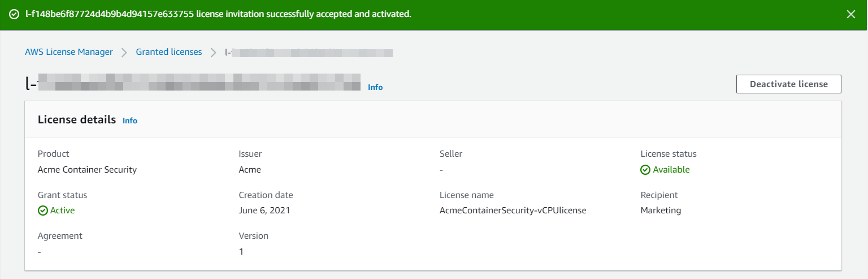This screenshot has height=279, width=868.
Task: Click the 'Available' license status text
Action: (671, 169)
